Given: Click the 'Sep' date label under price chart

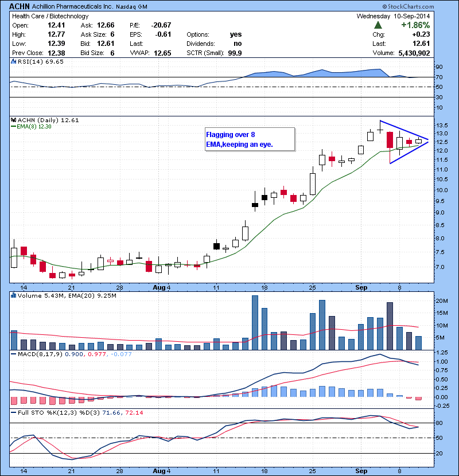Looking at the screenshot, I should point(361,287).
